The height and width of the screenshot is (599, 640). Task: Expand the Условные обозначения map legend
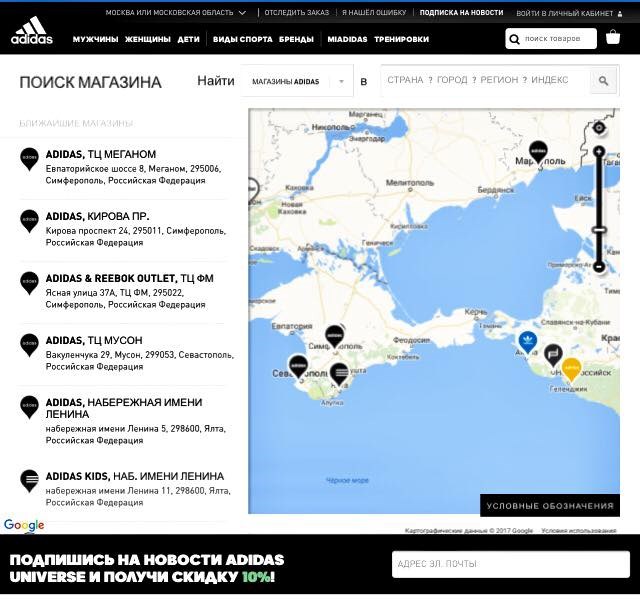point(549,505)
